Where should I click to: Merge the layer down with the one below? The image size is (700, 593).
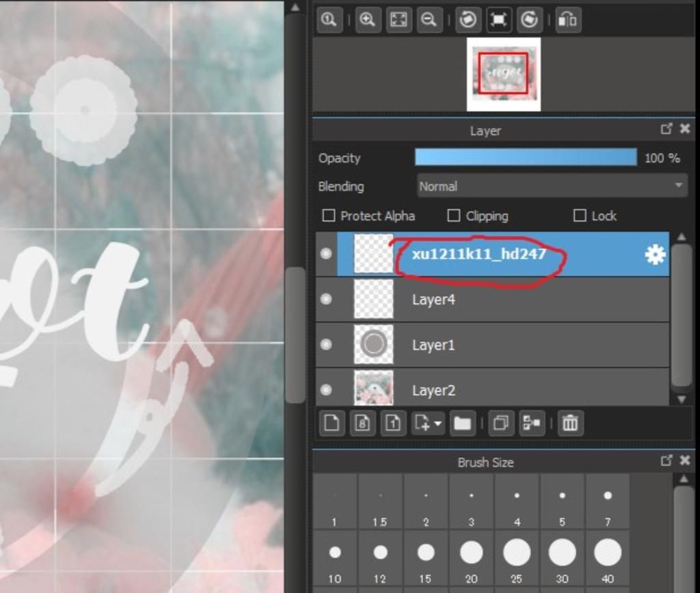tap(532, 423)
